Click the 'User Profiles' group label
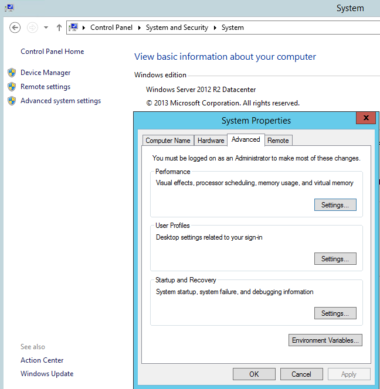The width and height of the screenshot is (380, 389). pyautogui.click(x=172, y=225)
